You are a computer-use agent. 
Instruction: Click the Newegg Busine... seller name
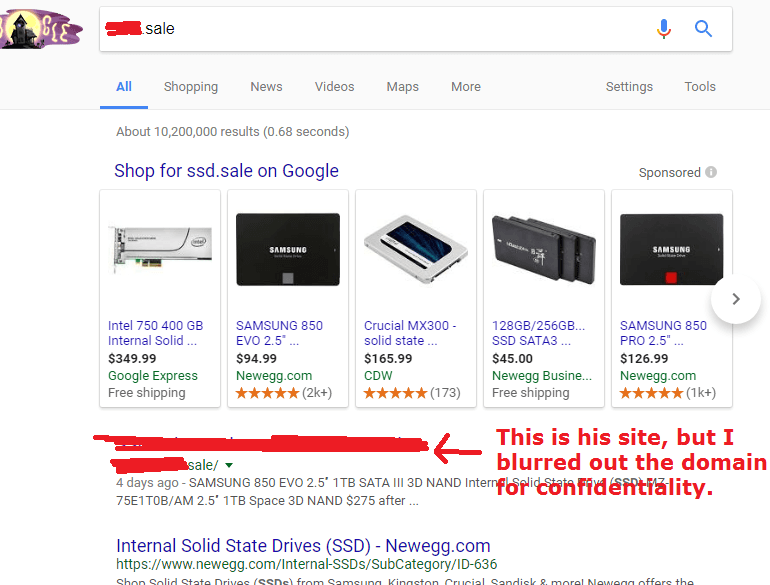click(542, 376)
